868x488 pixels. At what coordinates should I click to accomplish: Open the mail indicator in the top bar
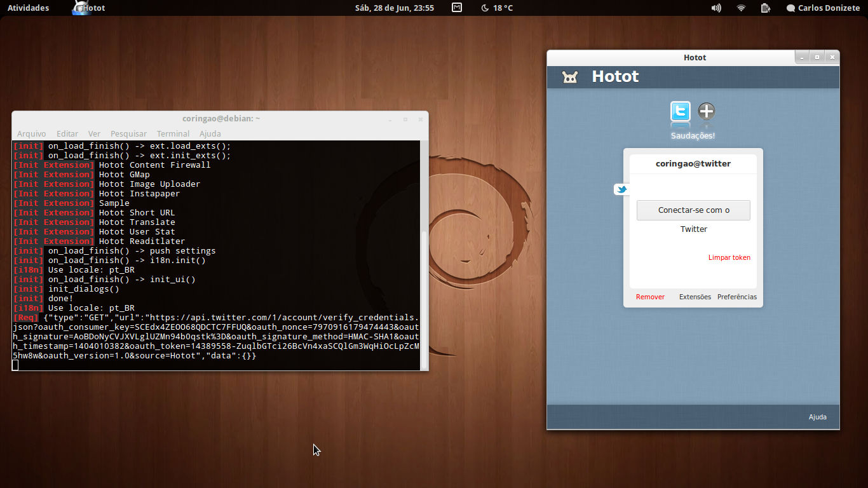(457, 8)
